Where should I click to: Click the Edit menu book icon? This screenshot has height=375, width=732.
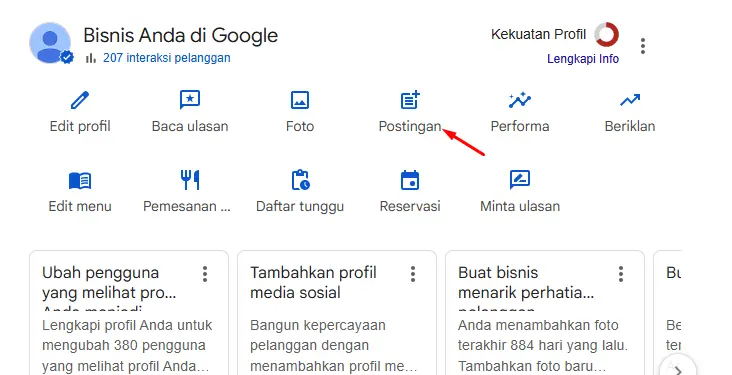[x=80, y=180]
